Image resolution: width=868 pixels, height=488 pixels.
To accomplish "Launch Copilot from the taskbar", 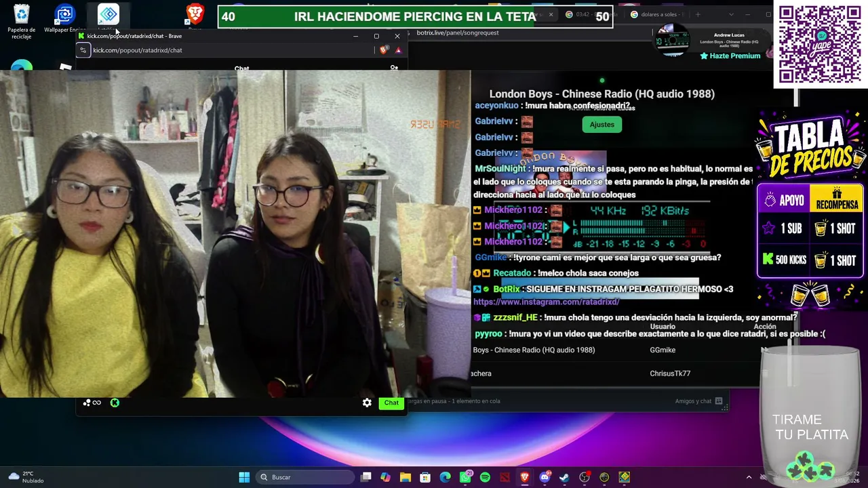I will click(386, 477).
